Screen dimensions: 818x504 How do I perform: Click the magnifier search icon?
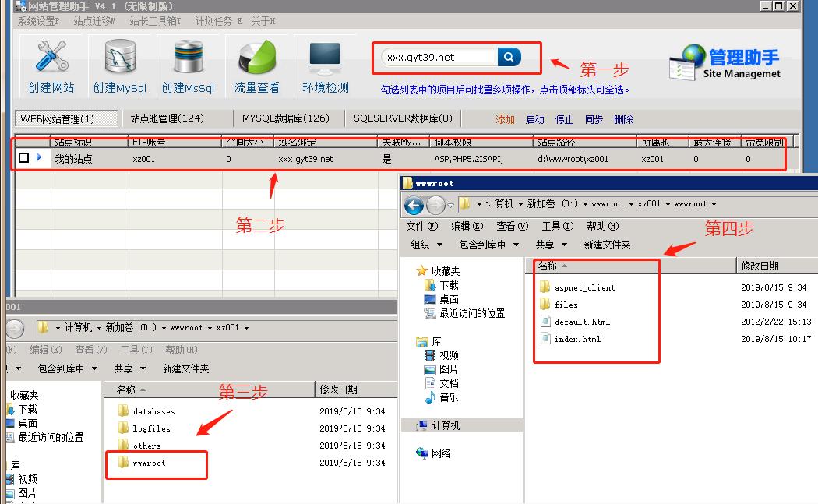pos(509,57)
